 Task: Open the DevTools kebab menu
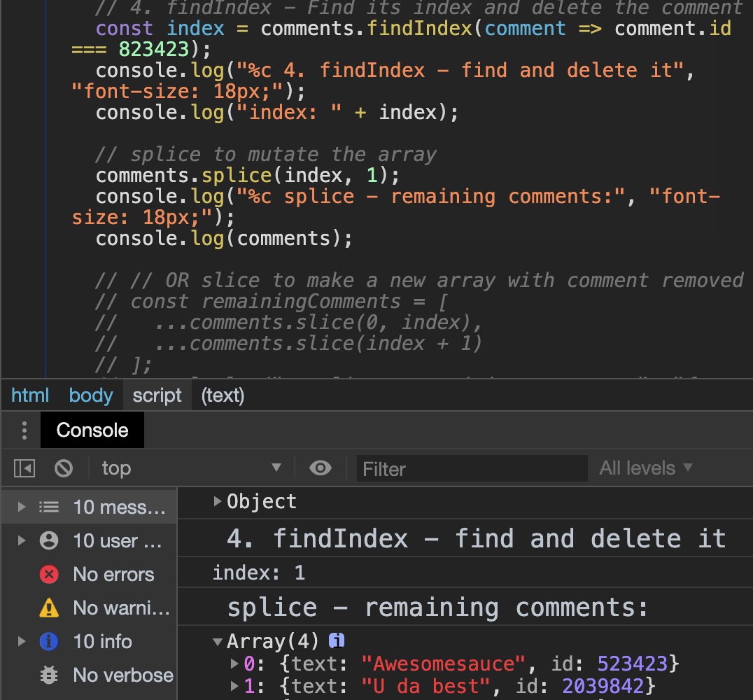pos(24,430)
